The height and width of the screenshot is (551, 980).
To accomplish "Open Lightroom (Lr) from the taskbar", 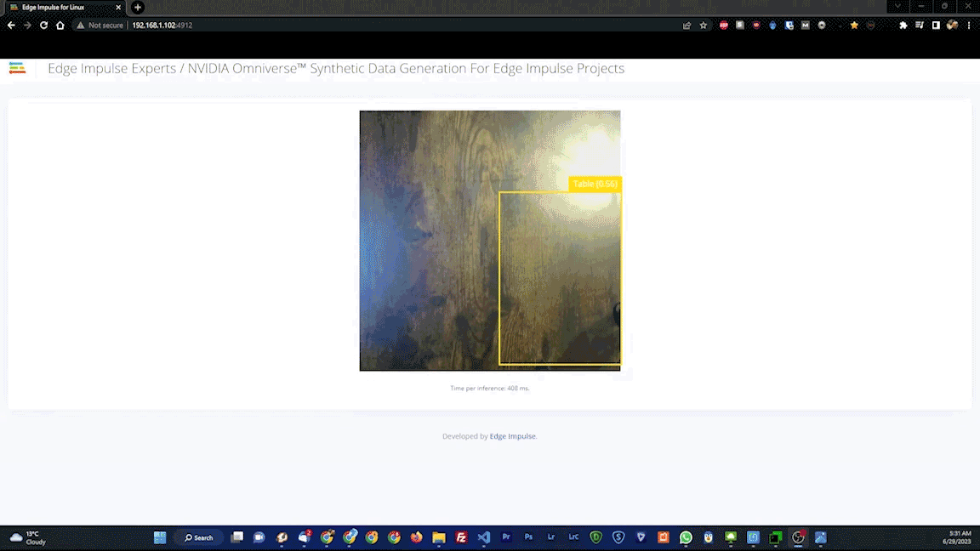I will 551,537.
